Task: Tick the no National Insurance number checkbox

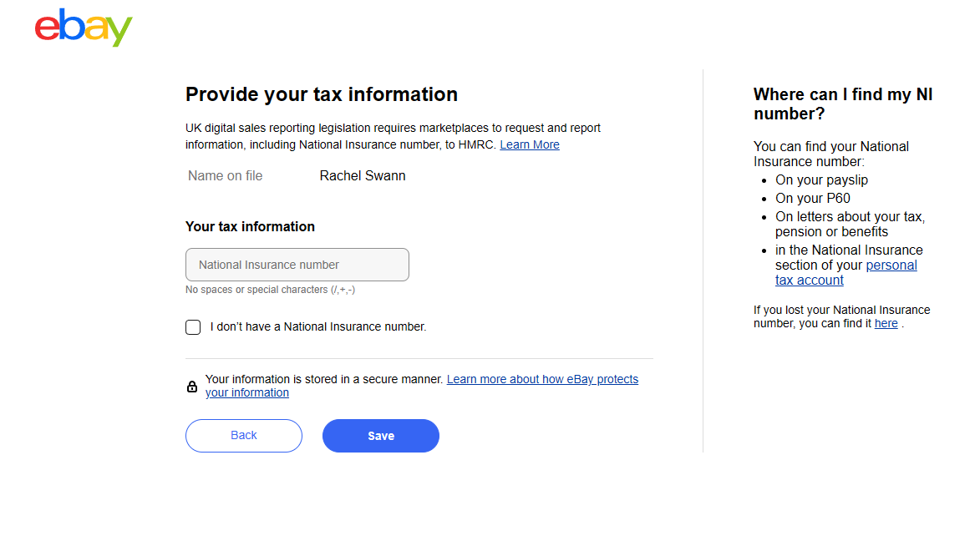Action: coord(193,327)
